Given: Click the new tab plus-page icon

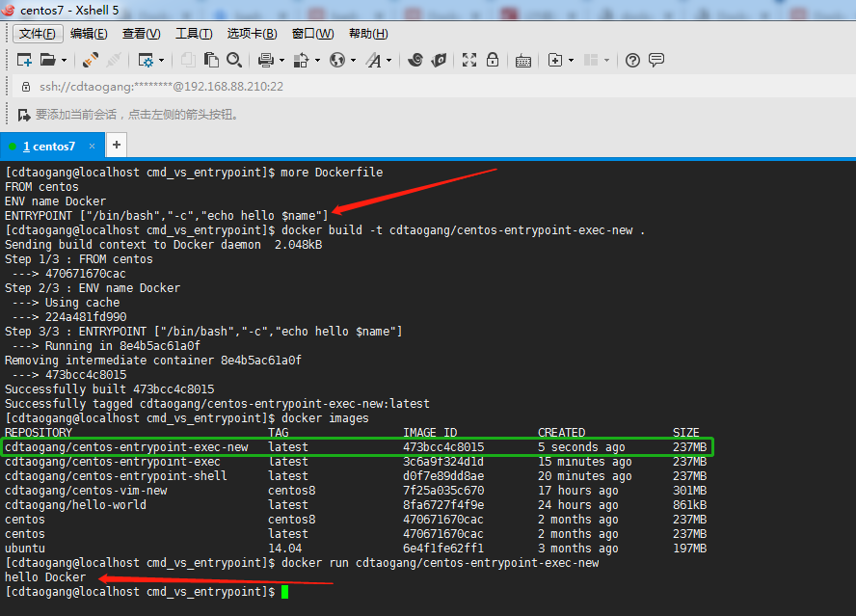Looking at the screenshot, I should click(555, 60).
